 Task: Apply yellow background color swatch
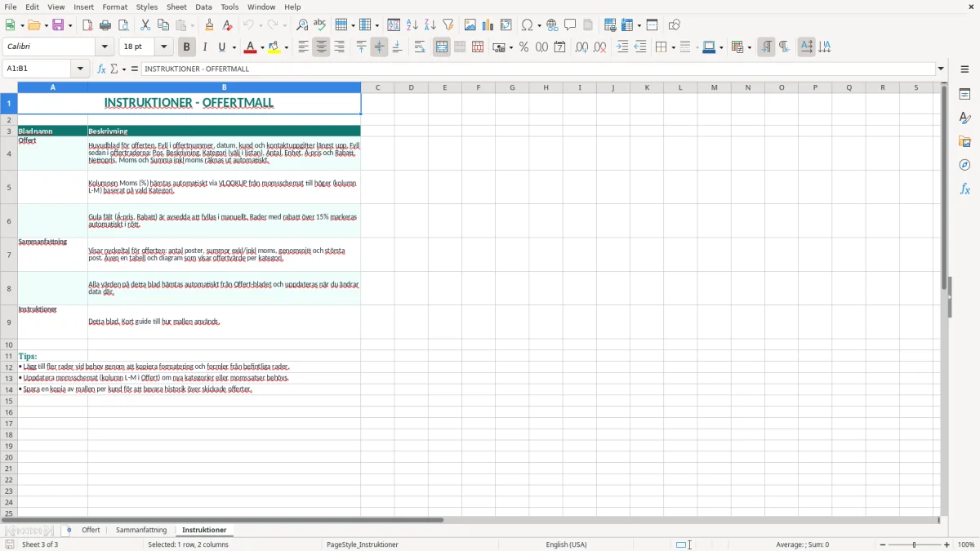click(275, 47)
